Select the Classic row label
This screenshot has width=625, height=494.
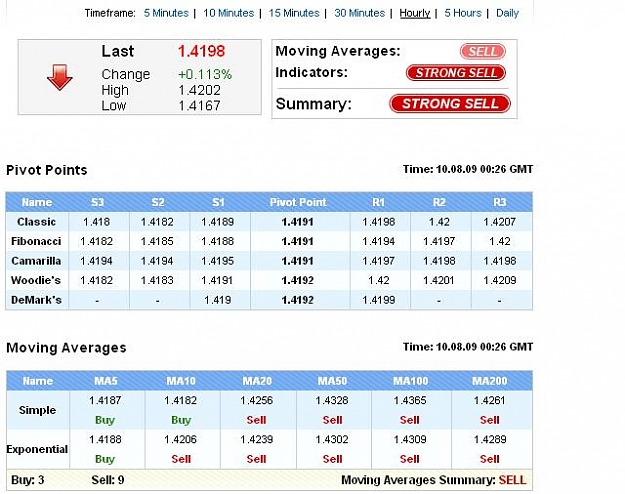pos(36,222)
